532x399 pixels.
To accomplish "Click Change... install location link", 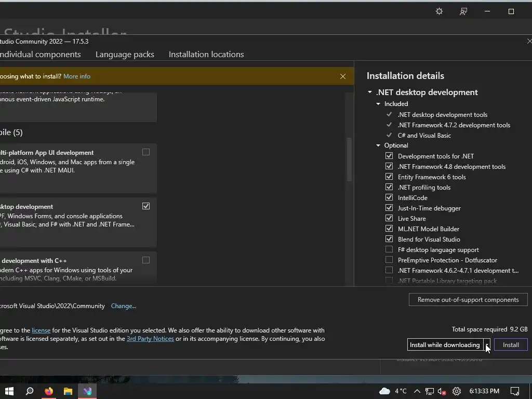I will (124, 306).
